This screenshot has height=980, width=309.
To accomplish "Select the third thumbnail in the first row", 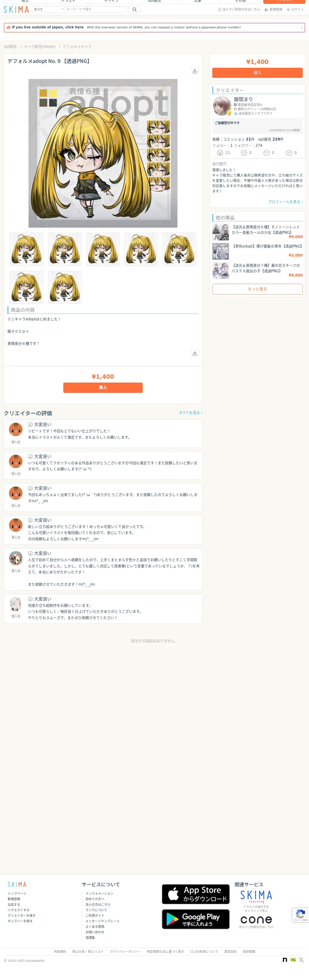I will [103, 249].
